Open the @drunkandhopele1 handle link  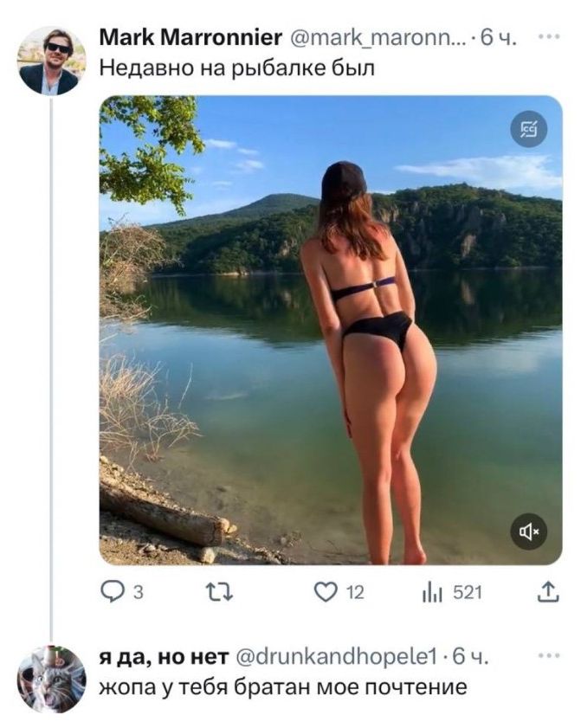[x=337, y=656]
